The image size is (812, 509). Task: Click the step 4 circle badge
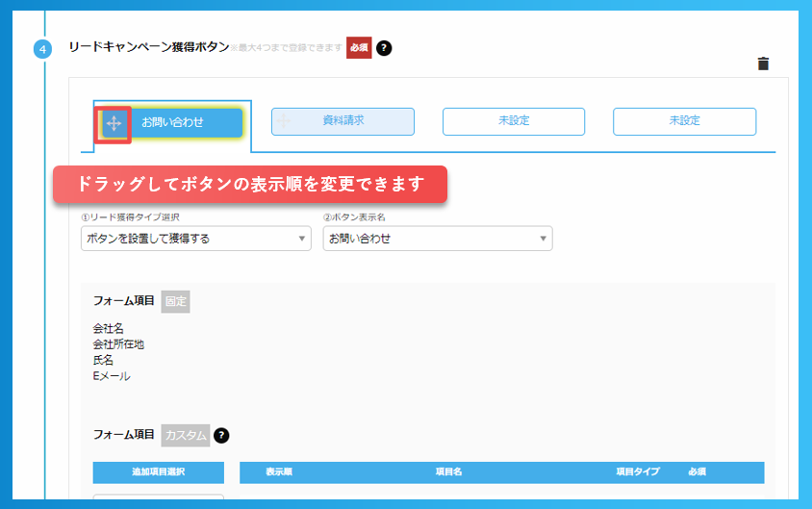pos(43,48)
